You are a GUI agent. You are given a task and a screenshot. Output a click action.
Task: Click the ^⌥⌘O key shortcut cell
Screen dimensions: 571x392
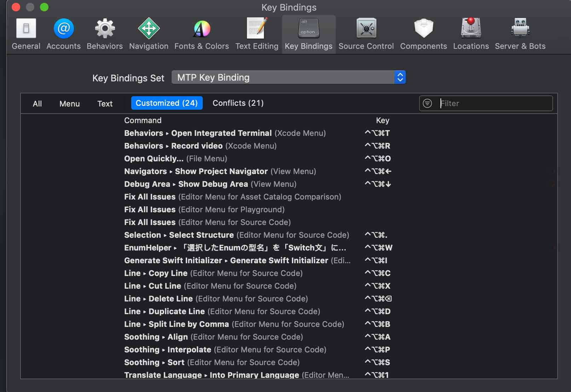pyautogui.click(x=378, y=158)
